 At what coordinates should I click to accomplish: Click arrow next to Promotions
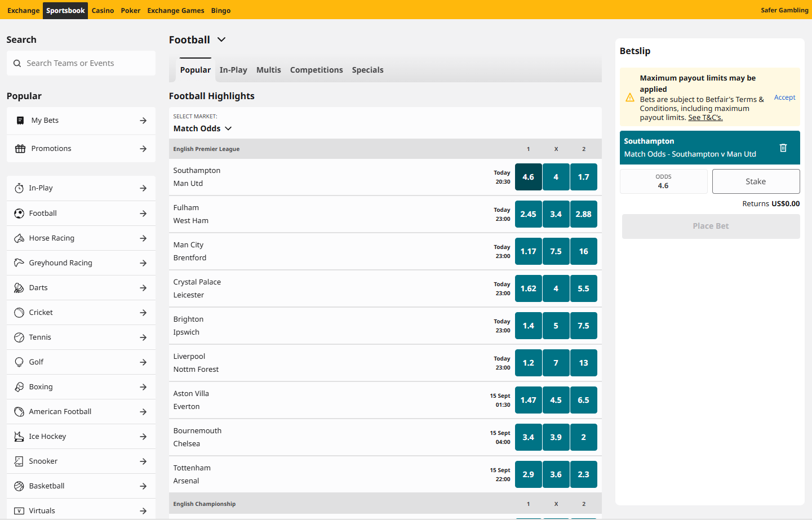tap(143, 149)
